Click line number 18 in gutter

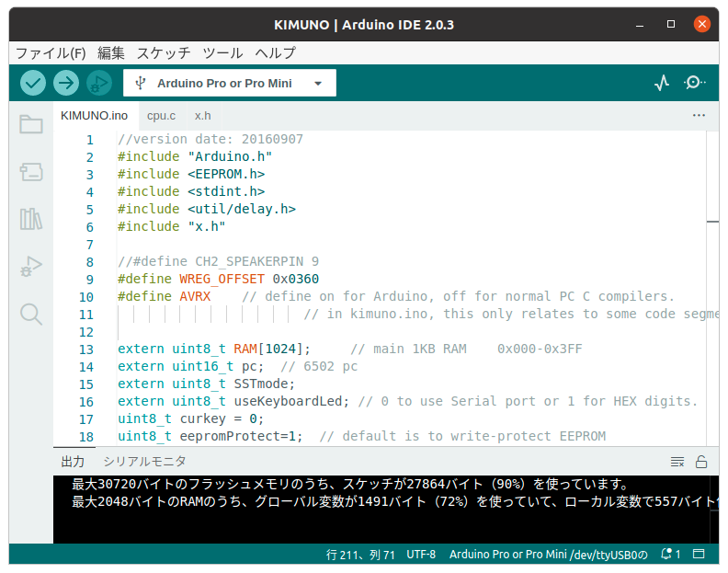(86, 437)
